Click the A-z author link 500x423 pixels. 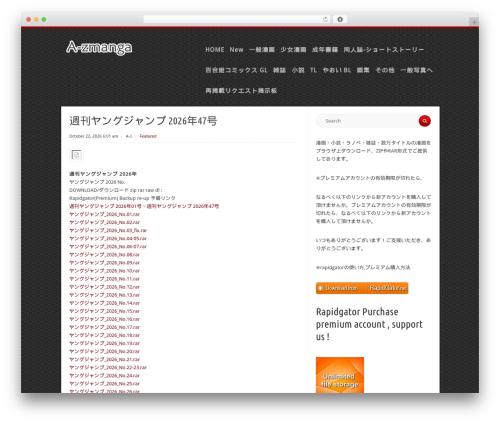click(x=129, y=136)
